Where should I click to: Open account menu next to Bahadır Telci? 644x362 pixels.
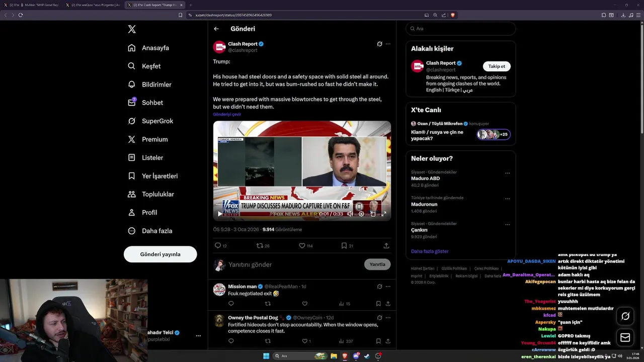pyautogui.click(x=198, y=335)
